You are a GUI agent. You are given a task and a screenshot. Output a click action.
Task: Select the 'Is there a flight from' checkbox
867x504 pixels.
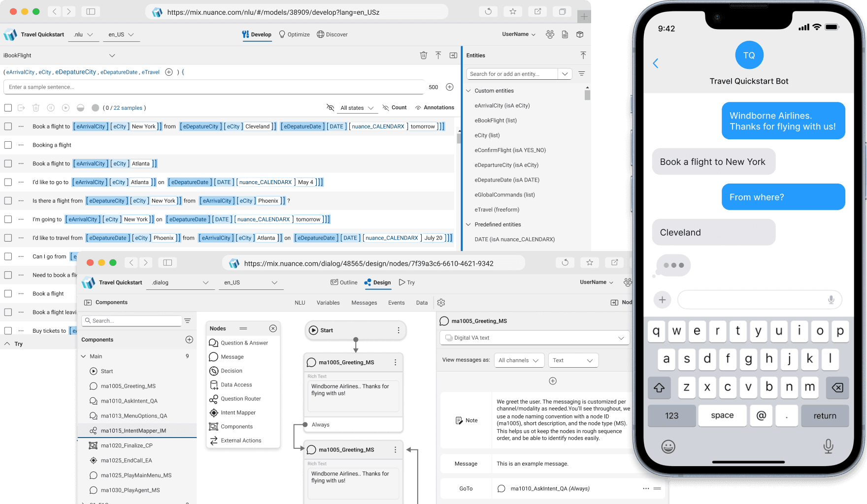pos(8,201)
